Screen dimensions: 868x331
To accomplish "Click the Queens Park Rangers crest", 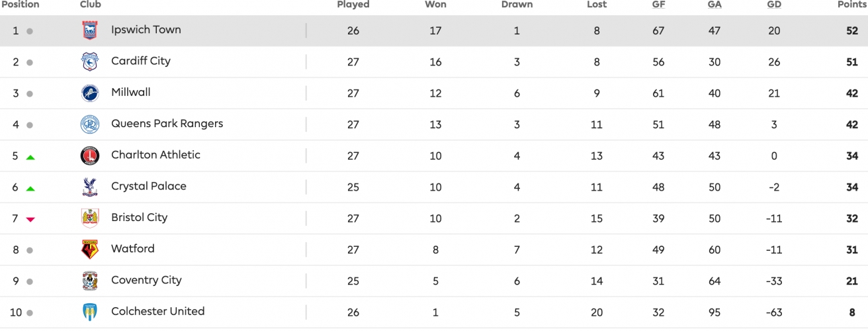I will coord(90,124).
